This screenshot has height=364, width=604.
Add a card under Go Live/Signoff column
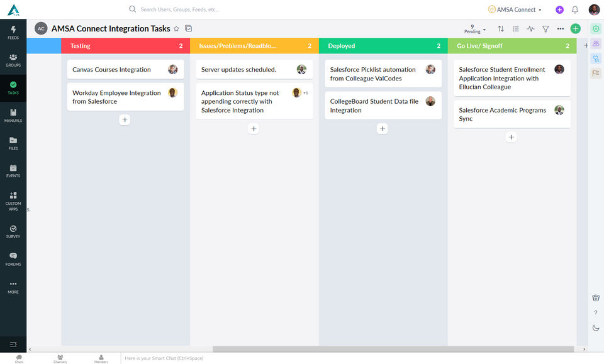pyautogui.click(x=511, y=137)
